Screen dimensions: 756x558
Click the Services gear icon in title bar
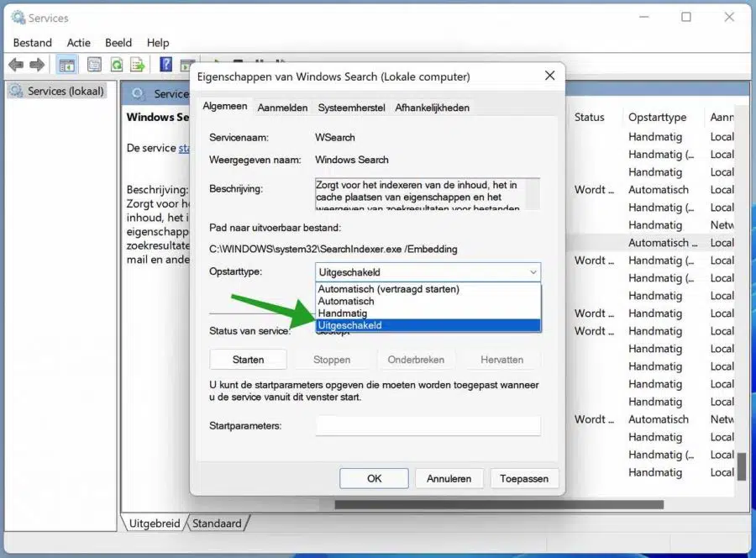(18, 18)
